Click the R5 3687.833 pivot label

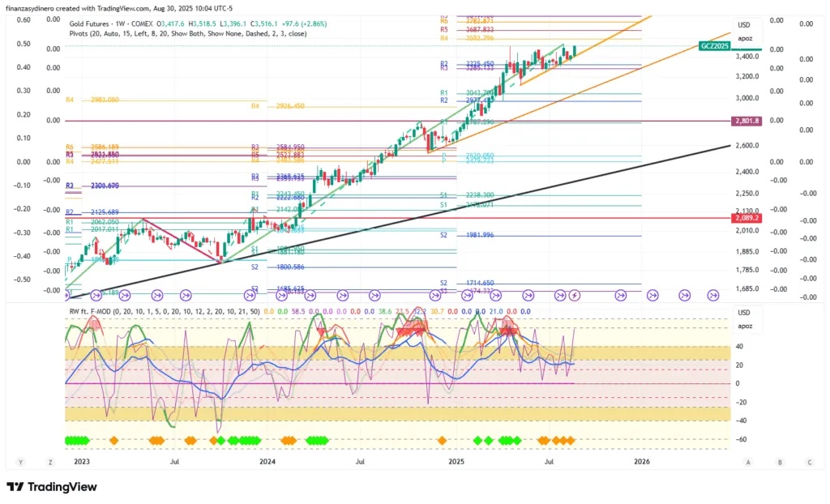click(x=468, y=30)
